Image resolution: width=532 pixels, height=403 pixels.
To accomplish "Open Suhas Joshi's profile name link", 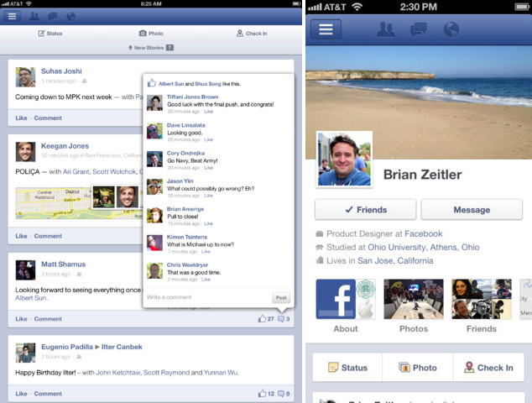I will pyautogui.click(x=61, y=71).
